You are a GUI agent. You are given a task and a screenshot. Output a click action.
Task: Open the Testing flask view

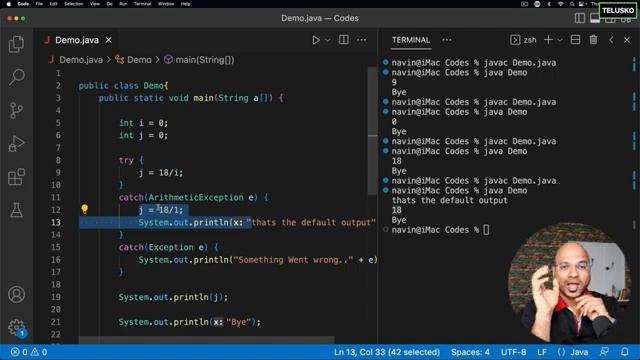[16, 210]
